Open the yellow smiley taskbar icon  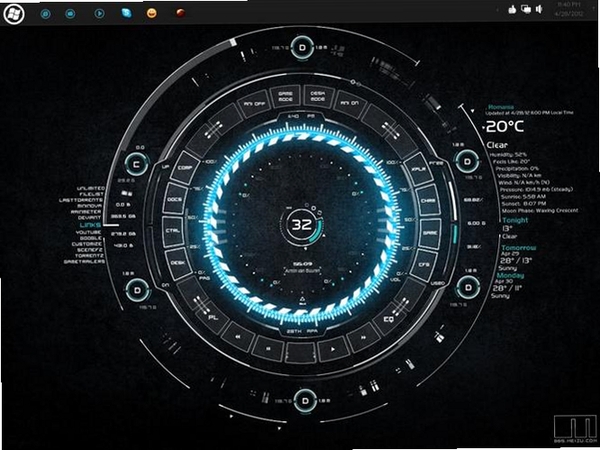coord(152,13)
